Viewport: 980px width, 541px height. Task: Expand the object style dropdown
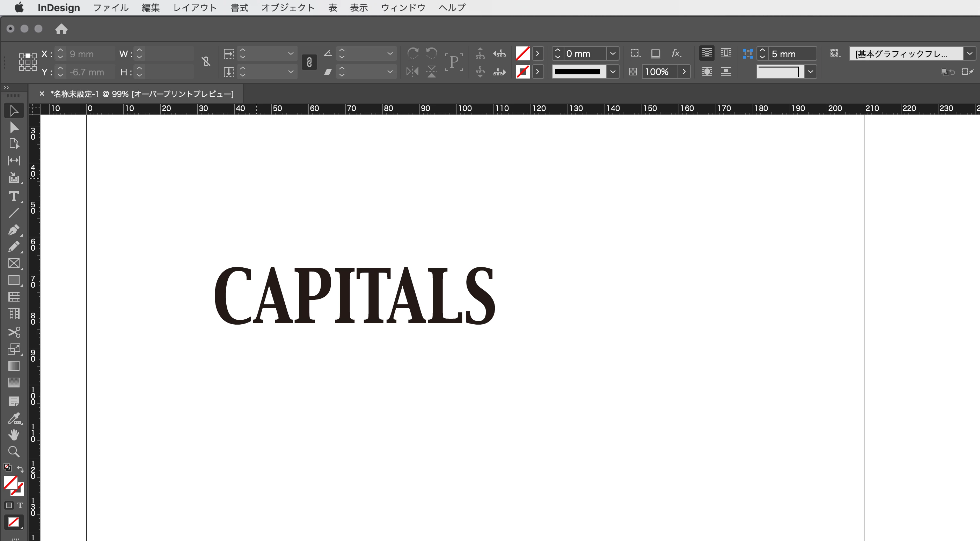click(x=970, y=54)
